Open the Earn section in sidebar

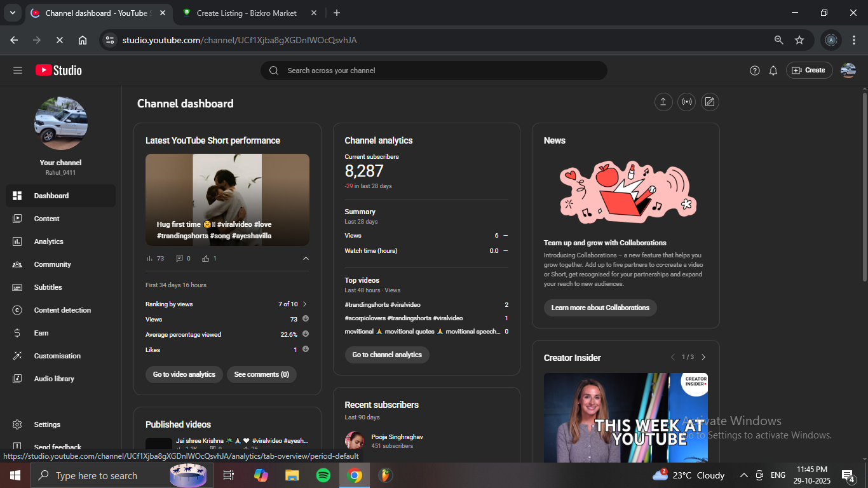(41, 333)
